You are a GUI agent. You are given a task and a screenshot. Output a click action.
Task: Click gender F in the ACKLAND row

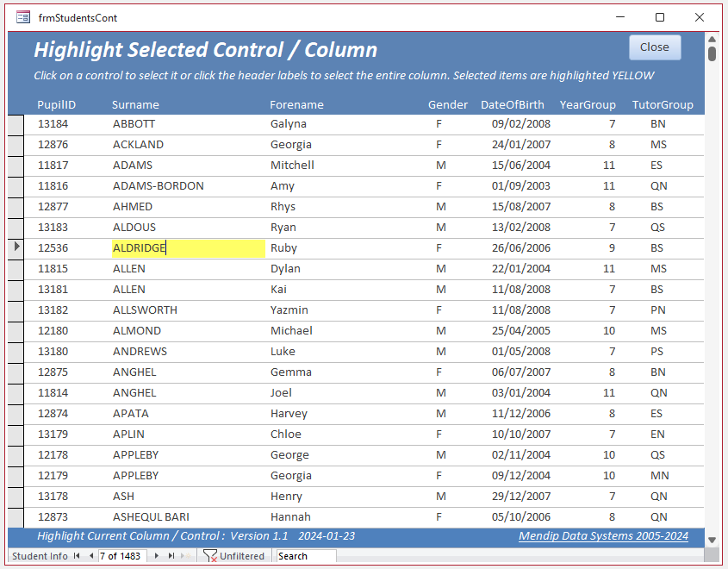coord(439,145)
